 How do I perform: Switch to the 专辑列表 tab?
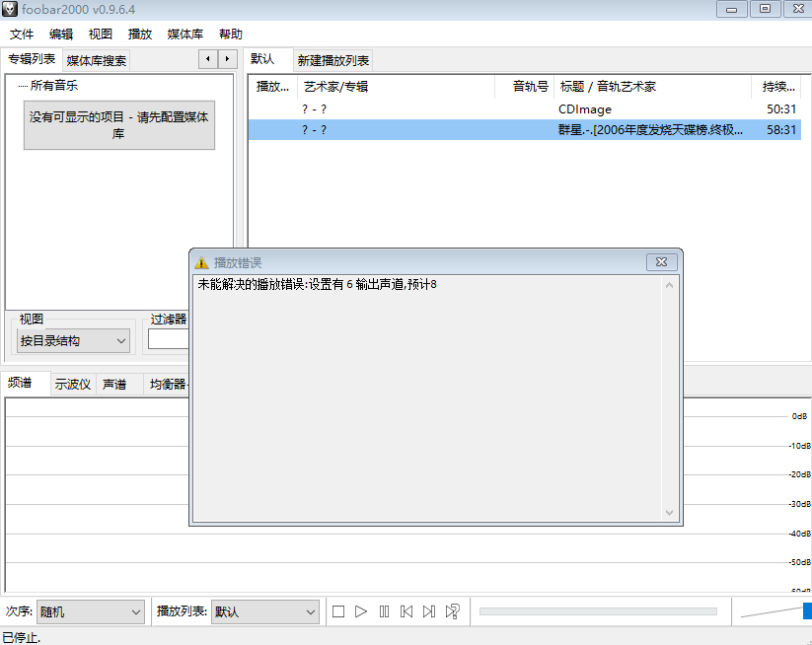[x=31, y=59]
